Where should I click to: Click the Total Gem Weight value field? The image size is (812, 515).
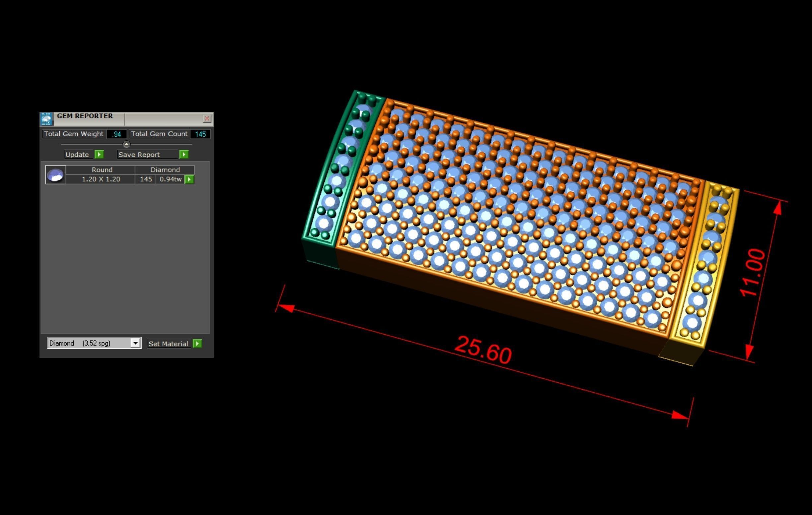pyautogui.click(x=117, y=134)
